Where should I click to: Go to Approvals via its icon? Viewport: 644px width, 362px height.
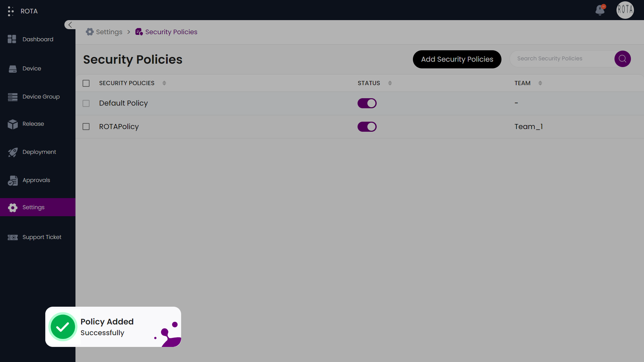[x=13, y=180]
